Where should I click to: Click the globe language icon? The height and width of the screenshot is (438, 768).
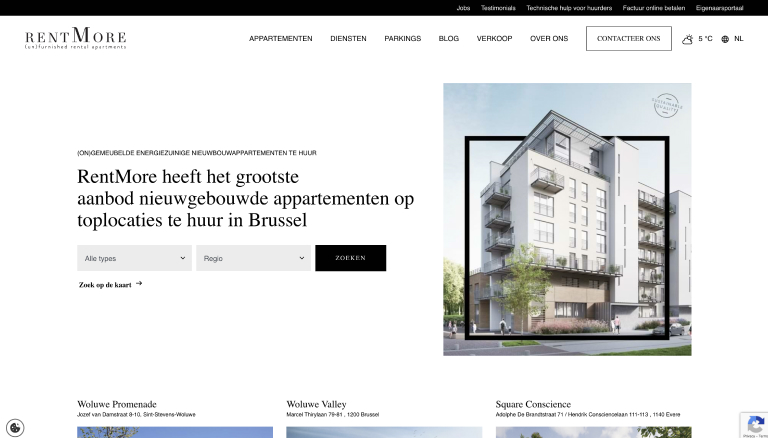click(x=725, y=39)
